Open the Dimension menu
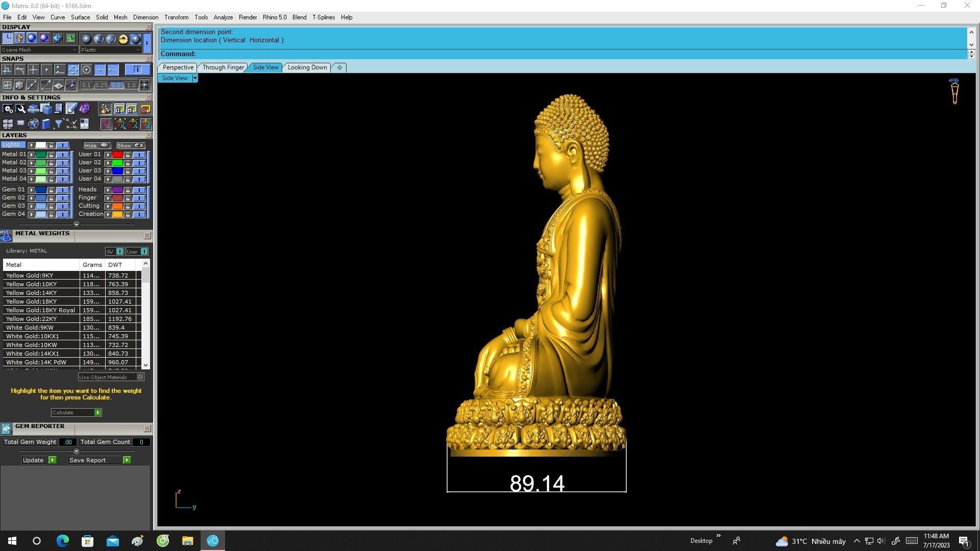The image size is (980, 551). (145, 17)
